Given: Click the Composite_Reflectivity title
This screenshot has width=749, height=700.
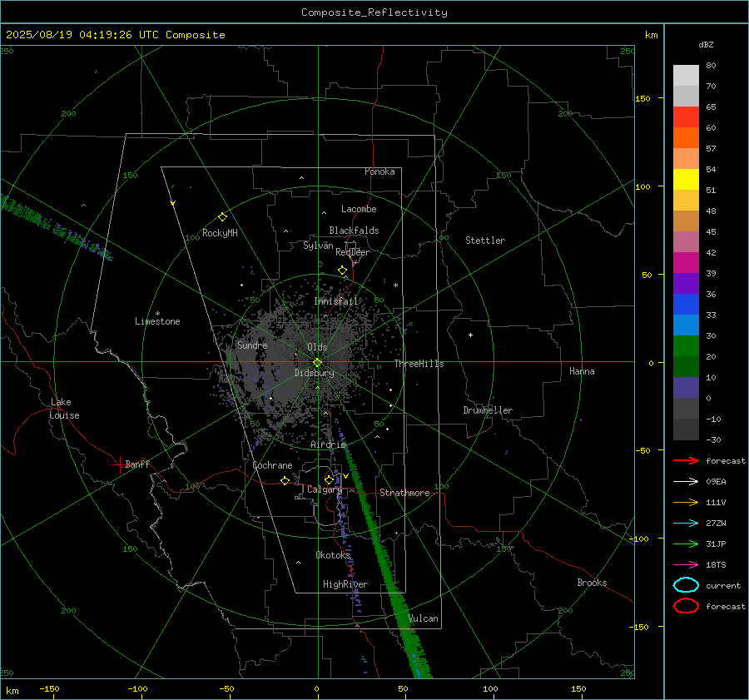Looking at the screenshot, I should [374, 12].
